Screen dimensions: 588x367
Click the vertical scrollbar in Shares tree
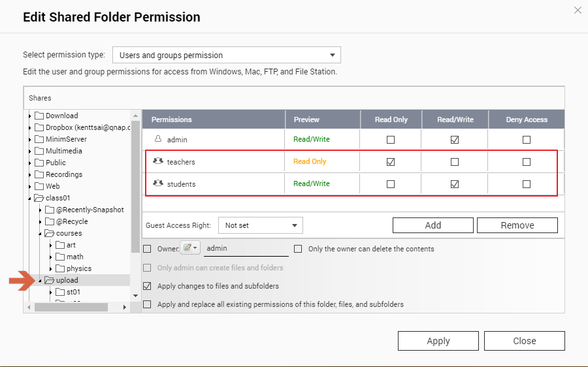point(135,196)
